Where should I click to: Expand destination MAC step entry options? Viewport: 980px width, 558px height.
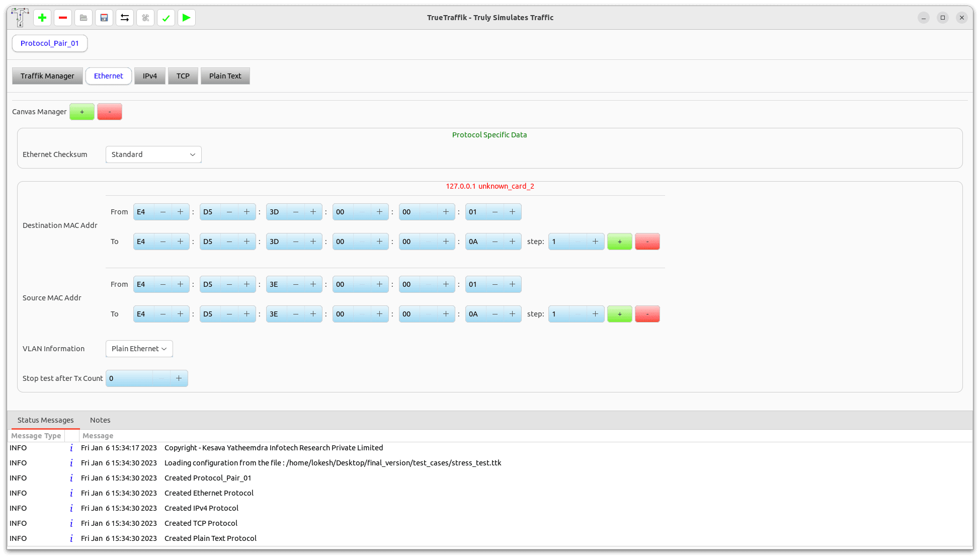pyautogui.click(x=619, y=242)
